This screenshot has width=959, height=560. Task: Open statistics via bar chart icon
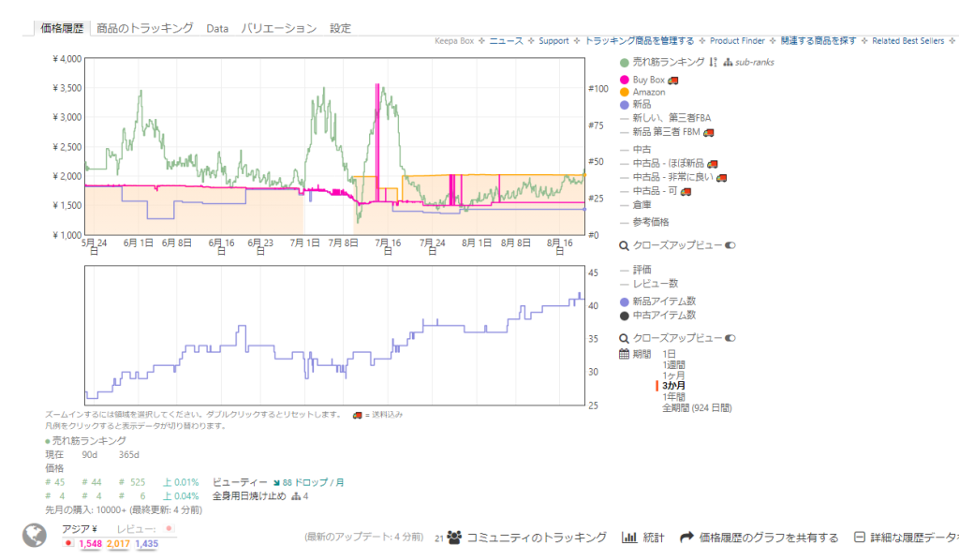[x=628, y=538]
